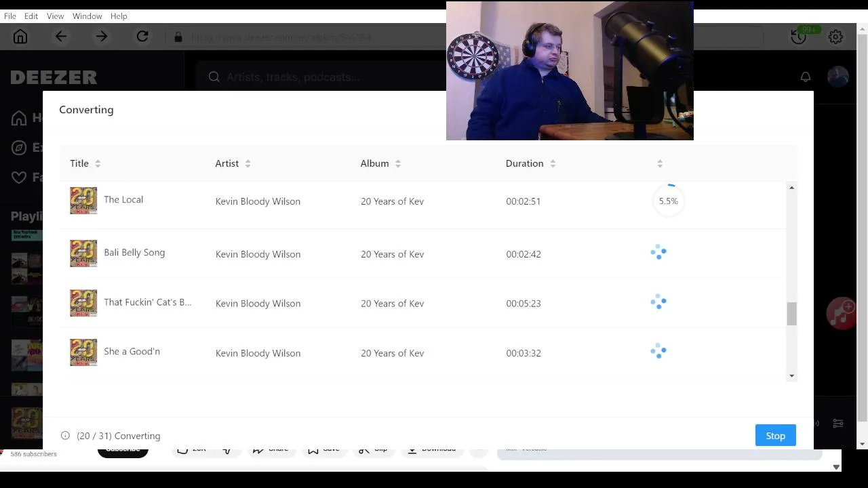The width and height of the screenshot is (868, 488).
Task: Select the title 'That Fuckin' Cat's B...'
Action: pos(148,302)
